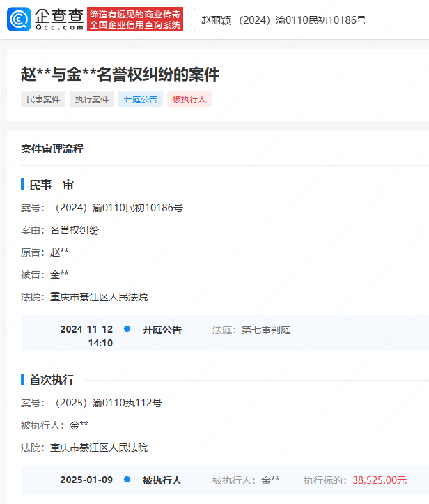
Task: Click the execution amount 38,525.00元
Action: tap(380, 480)
